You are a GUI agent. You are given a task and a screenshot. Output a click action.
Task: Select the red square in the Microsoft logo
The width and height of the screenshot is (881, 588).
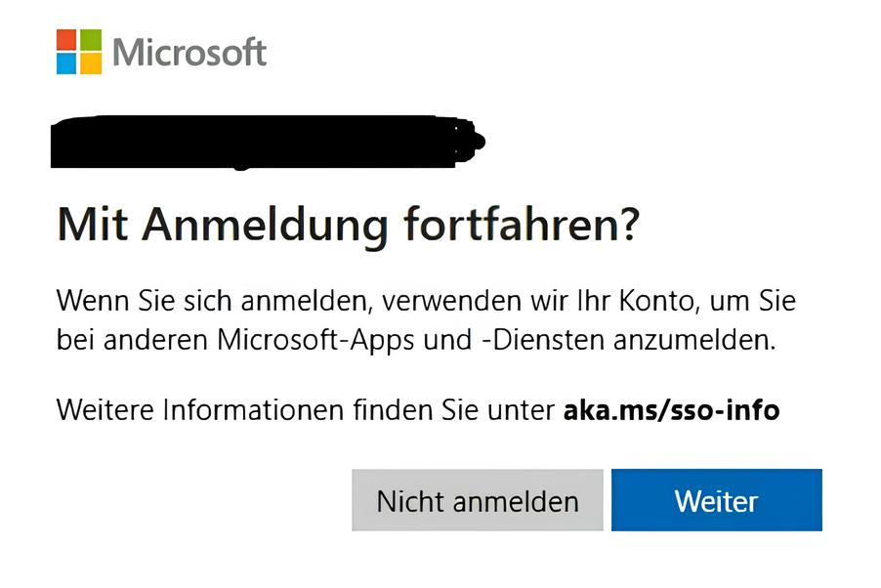pyautogui.click(x=66, y=37)
